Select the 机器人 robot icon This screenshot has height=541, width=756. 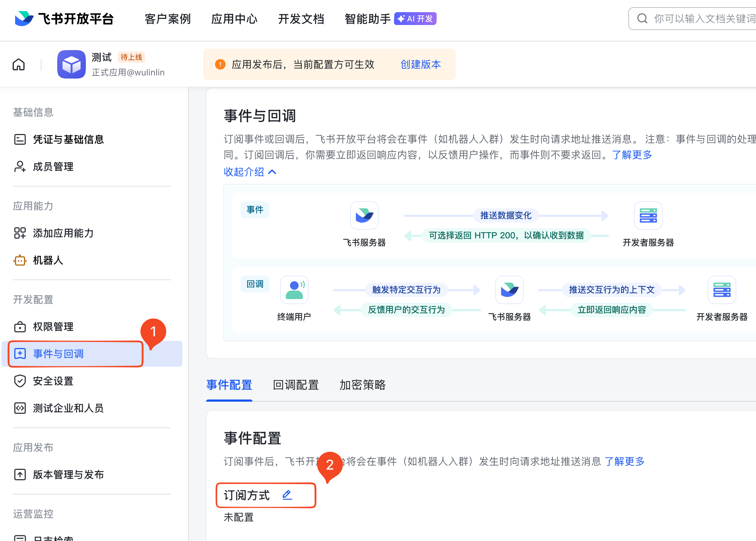tap(20, 260)
